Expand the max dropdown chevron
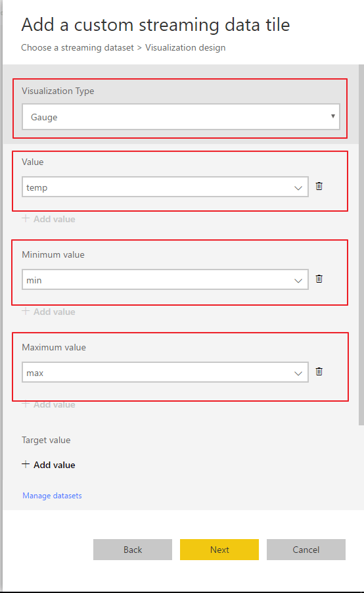 [298, 373]
